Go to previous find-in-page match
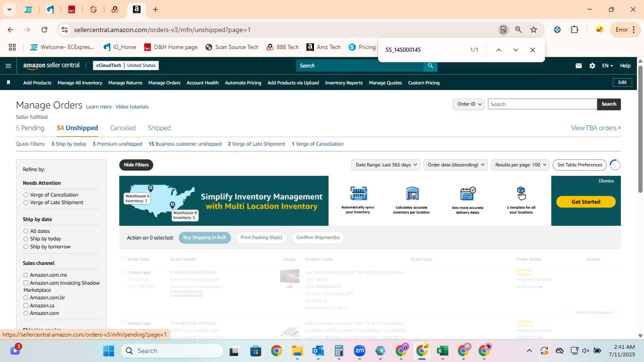The image size is (644, 362). pos(498,50)
